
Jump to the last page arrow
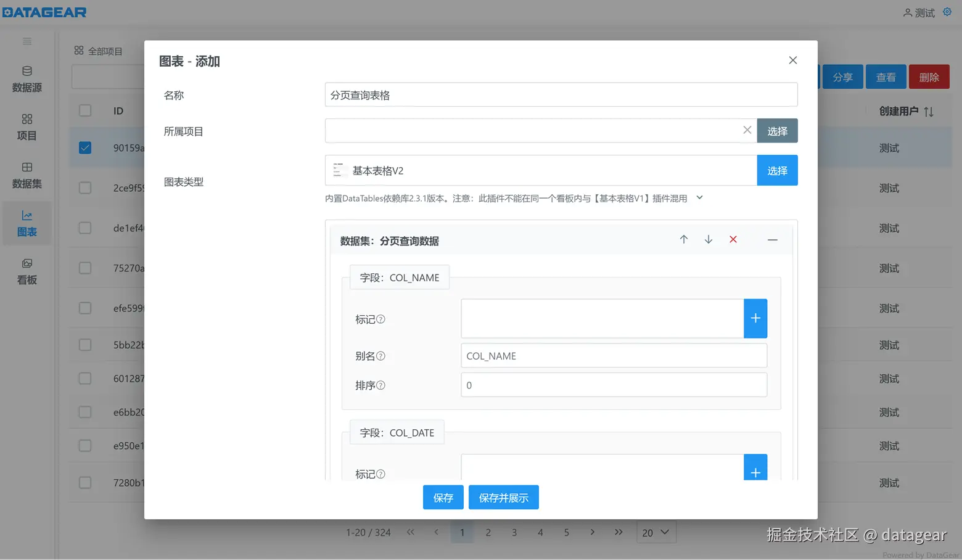[619, 532]
